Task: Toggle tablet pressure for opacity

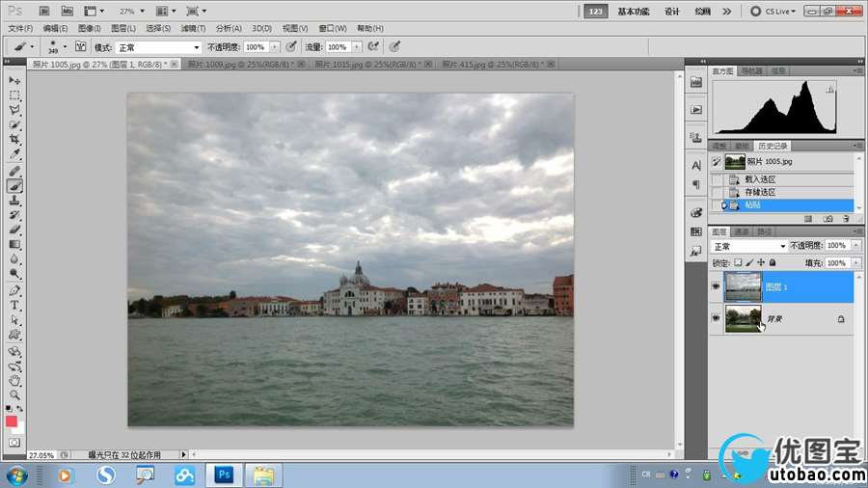Action: pos(291,47)
